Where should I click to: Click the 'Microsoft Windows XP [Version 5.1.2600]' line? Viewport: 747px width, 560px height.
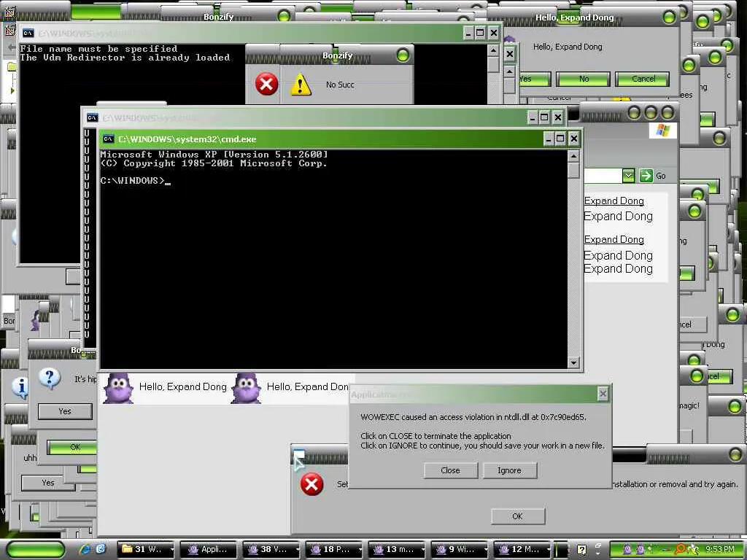214,155
